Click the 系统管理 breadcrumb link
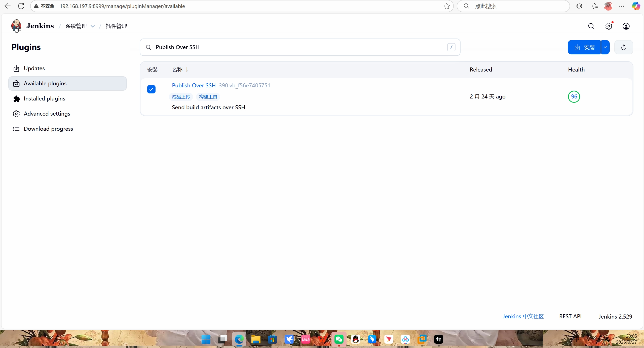This screenshot has height=348, width=644. click(x=76, y=26)
